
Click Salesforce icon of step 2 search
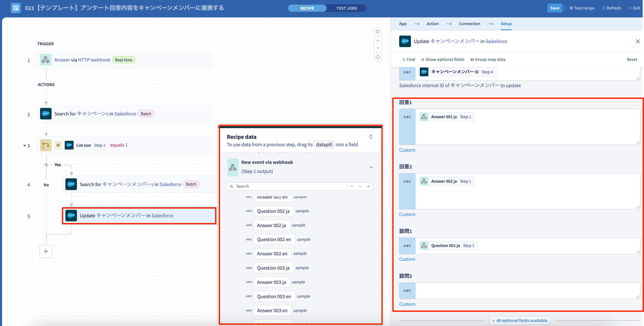pos(46,114)
